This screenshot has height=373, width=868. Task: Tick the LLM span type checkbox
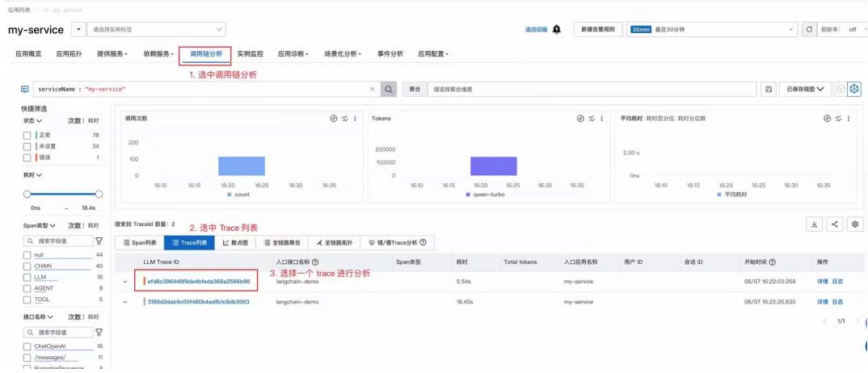[x=27, y=277]
